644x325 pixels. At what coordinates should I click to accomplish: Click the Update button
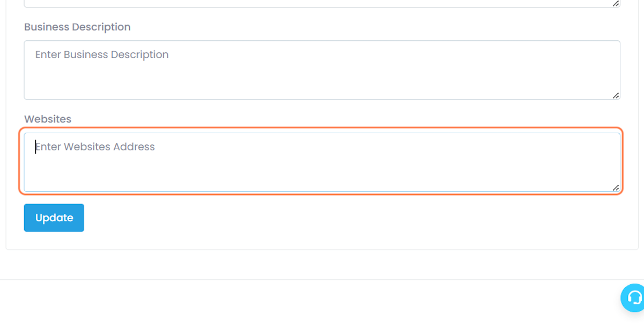pyautogui.click(x=54, y=218)
